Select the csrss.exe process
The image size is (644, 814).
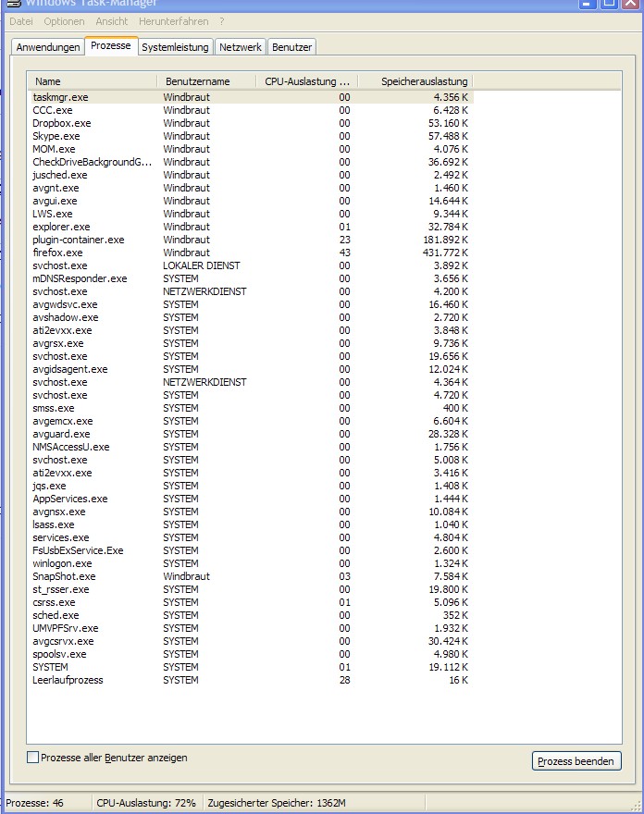point(251,603)
